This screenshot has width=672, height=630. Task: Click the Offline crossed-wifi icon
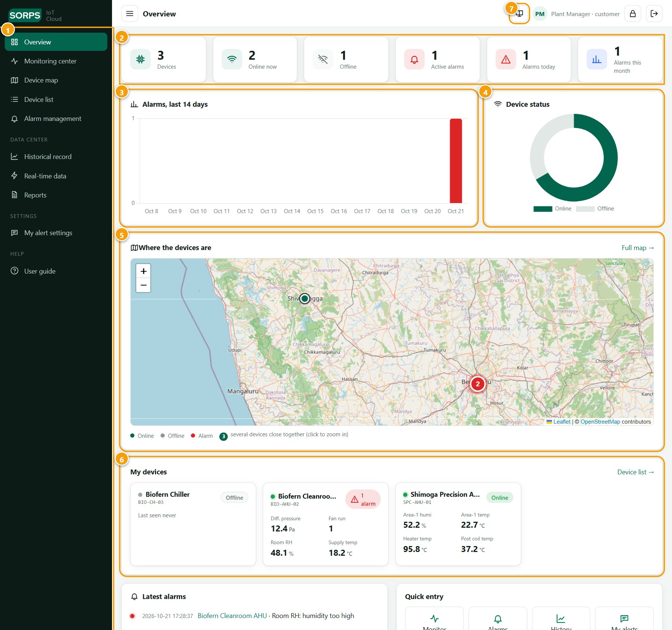[323, 59]
